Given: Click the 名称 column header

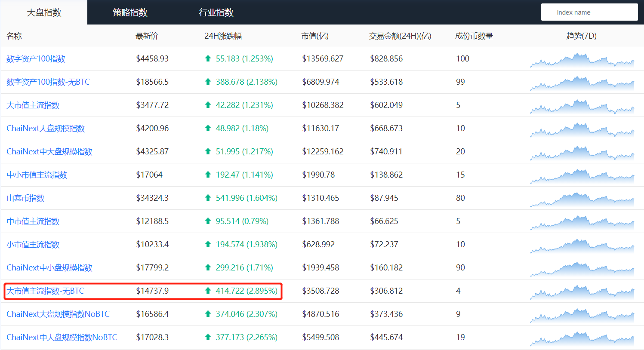Looking at the screenshot, I should pos(14,36).
